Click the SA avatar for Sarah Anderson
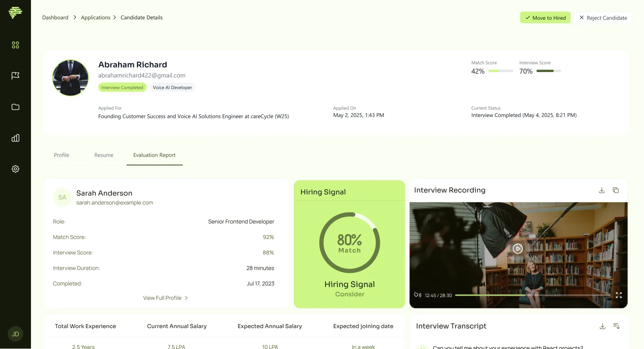The width and height of the screenshot is (644, 349). coord(62,197)
